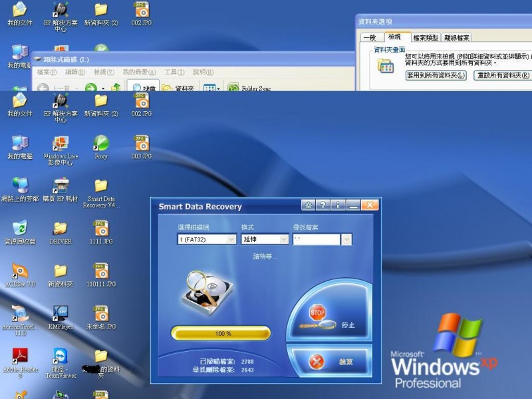Screen dimensions: 532x399
Task: Click the yellow 100 % progress bar
Action: click(x=221, y=334)
